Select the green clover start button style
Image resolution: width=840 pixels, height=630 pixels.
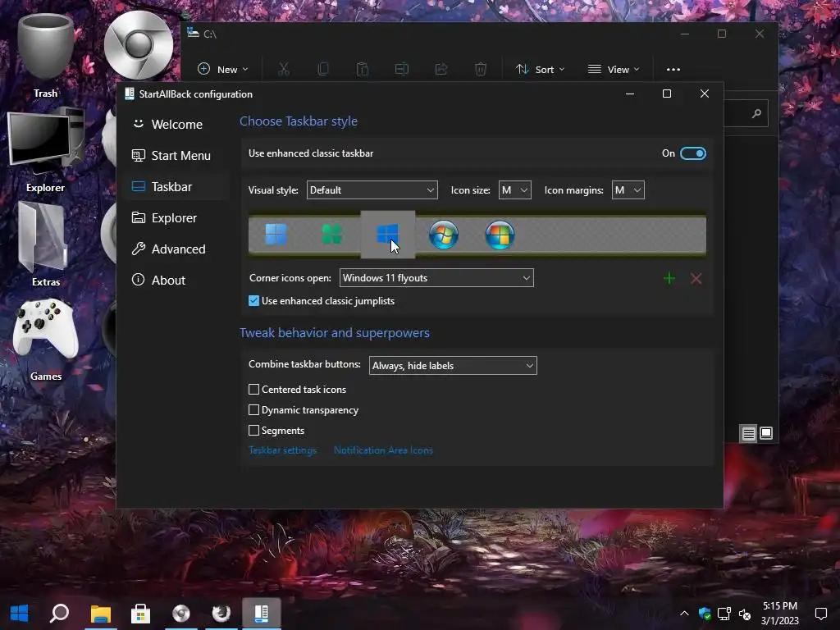click(x=332, y=235)
